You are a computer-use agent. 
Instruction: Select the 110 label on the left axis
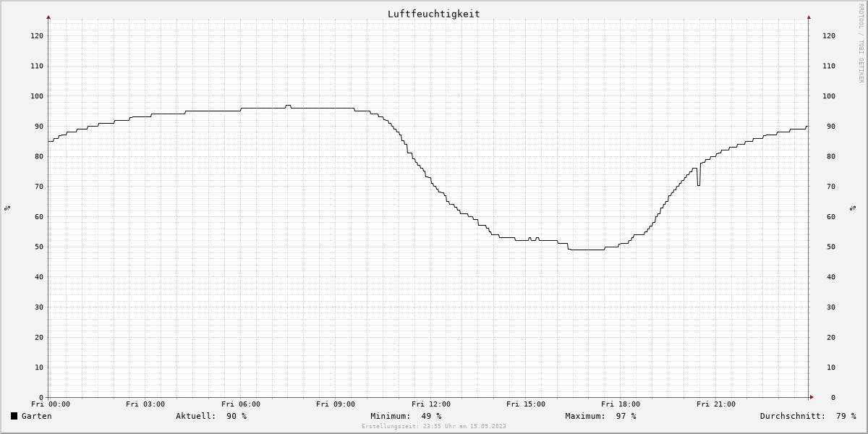36,66
